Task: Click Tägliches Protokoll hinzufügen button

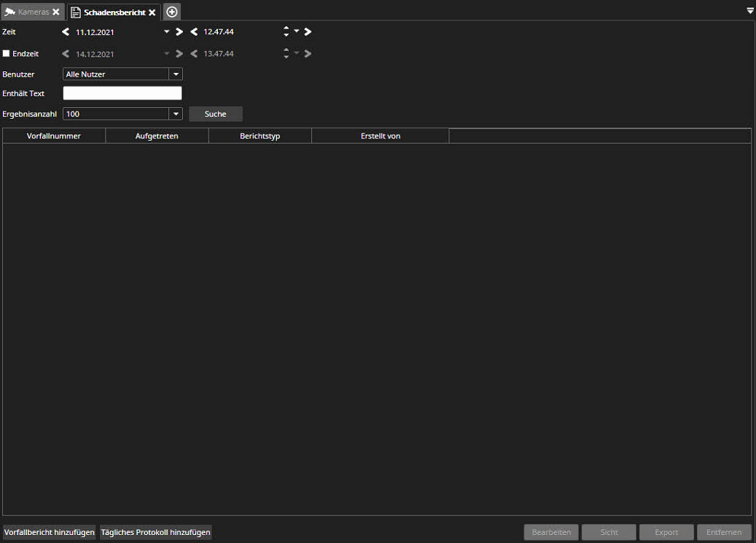Action: click(155, 532)
